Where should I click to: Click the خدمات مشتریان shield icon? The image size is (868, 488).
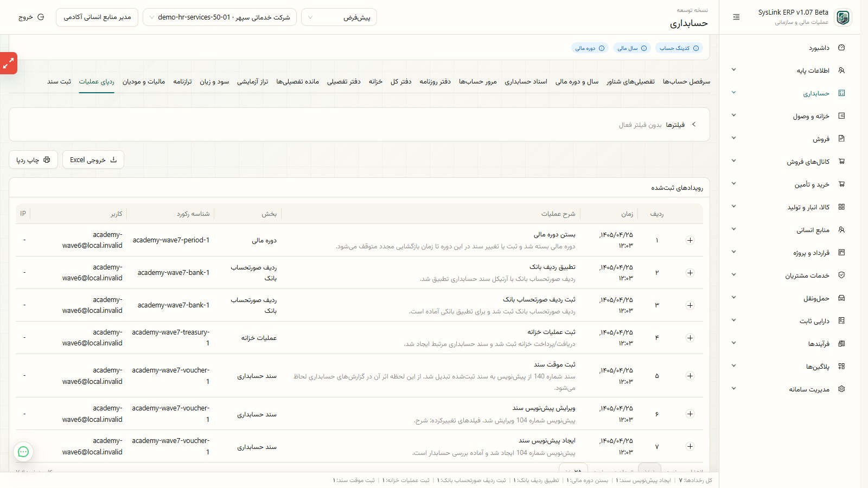tap(841, 275)
